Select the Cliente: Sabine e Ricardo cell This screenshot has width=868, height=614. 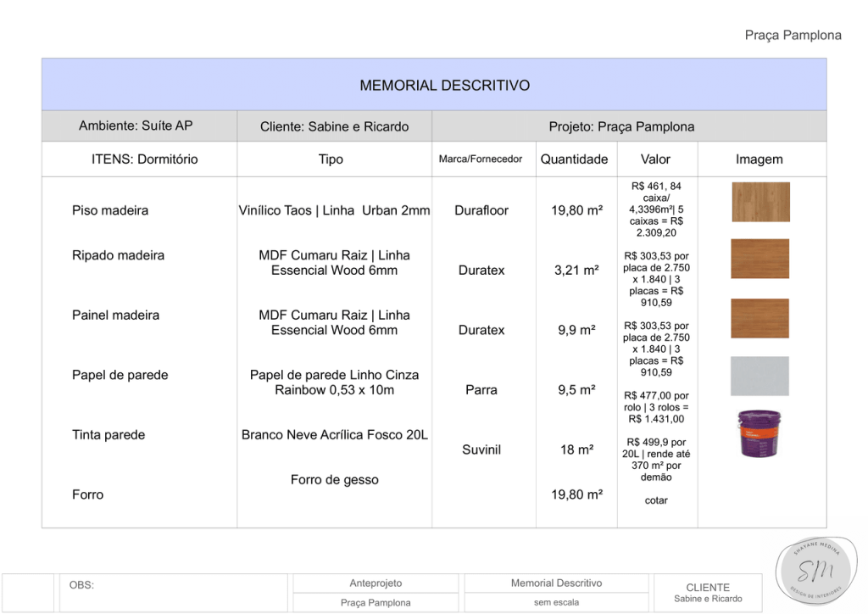(334, 127)
